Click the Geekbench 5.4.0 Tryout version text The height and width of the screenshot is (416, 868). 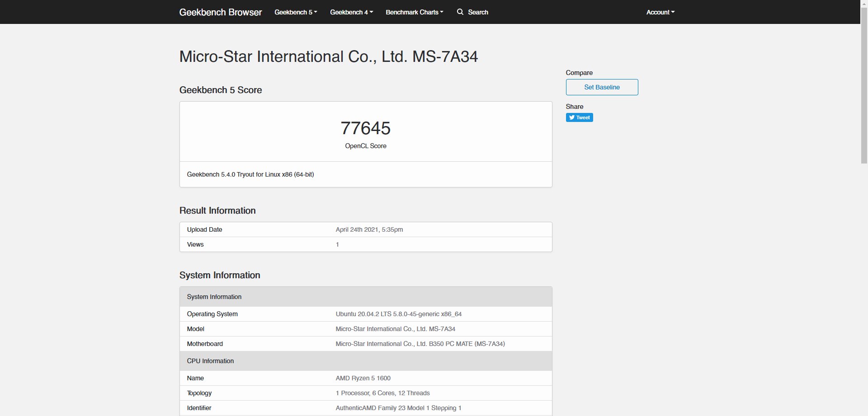pyautogui.click(x=250, y=174)
